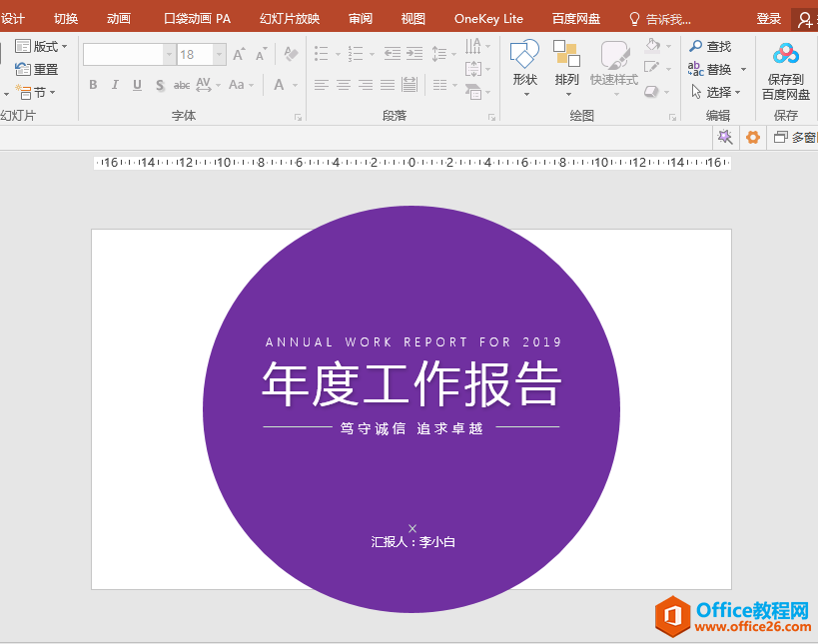Click the Increase Indent icon
Viewport: 818px width, 644px height.
414,53
